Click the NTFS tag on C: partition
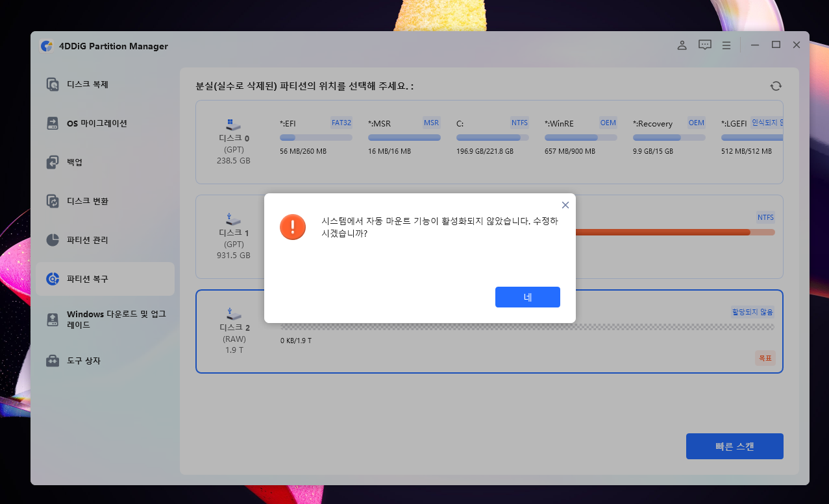This screenshot has height=504, width=829. [x=519, y=122]
